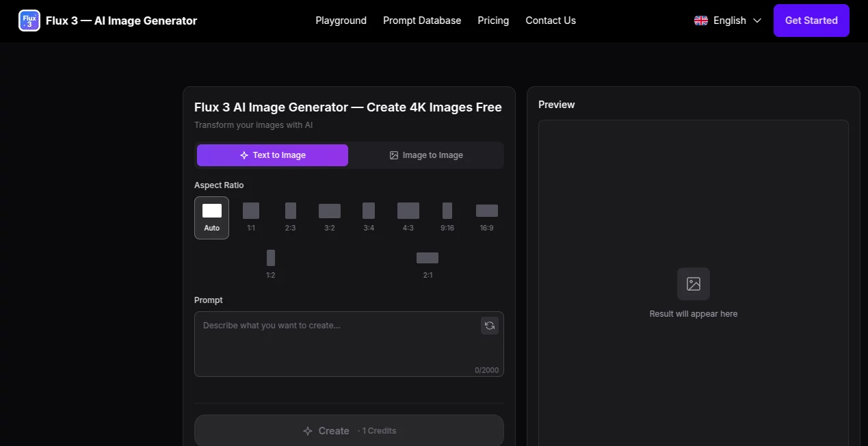Choose the 2:3 aspect ratio option

(x=291, y=218)
